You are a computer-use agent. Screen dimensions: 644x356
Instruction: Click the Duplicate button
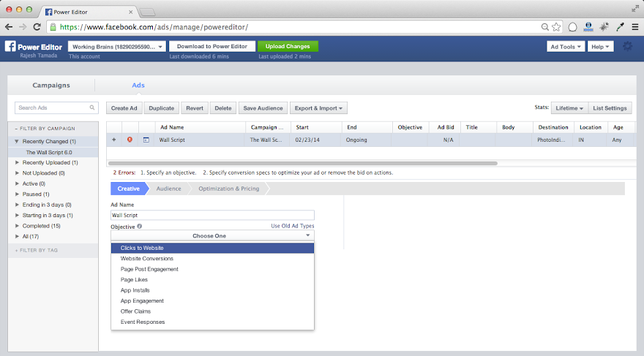162,108
